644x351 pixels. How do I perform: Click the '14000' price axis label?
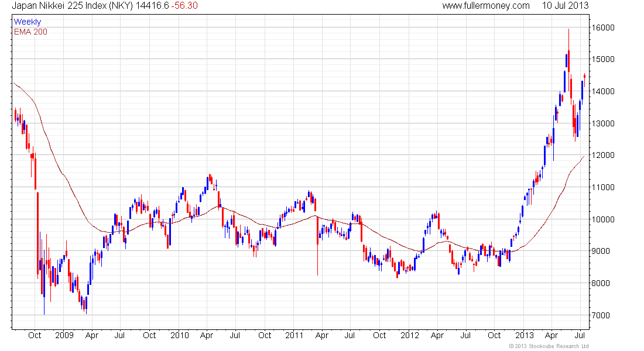(x=603, y=91)
